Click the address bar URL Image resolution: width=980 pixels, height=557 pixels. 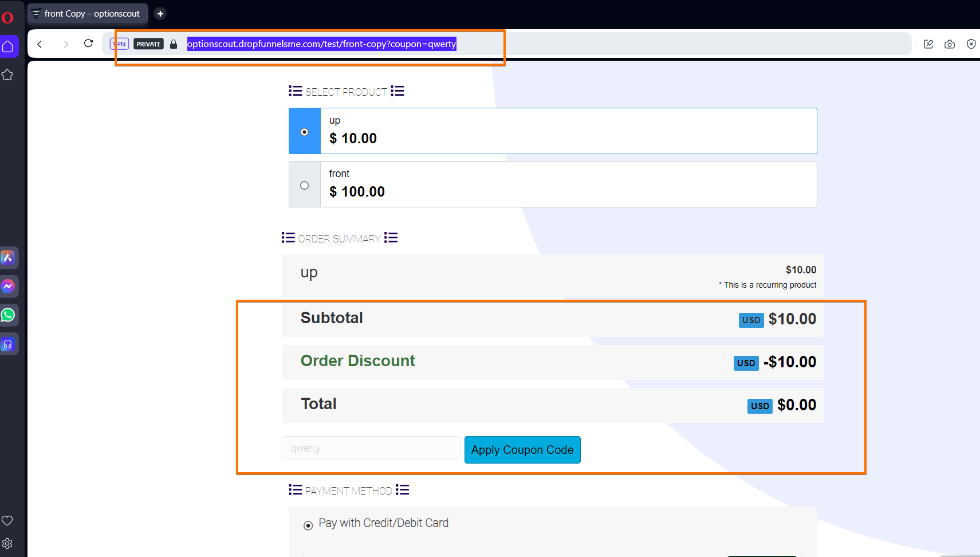pyautogui.click(x=322, y=44)
